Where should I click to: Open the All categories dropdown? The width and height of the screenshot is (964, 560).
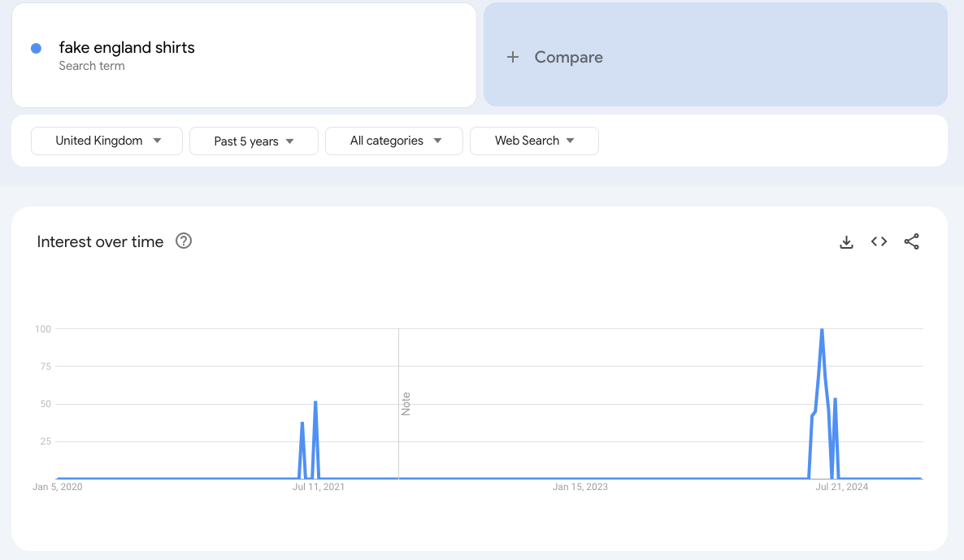click(x=394, y=141)
